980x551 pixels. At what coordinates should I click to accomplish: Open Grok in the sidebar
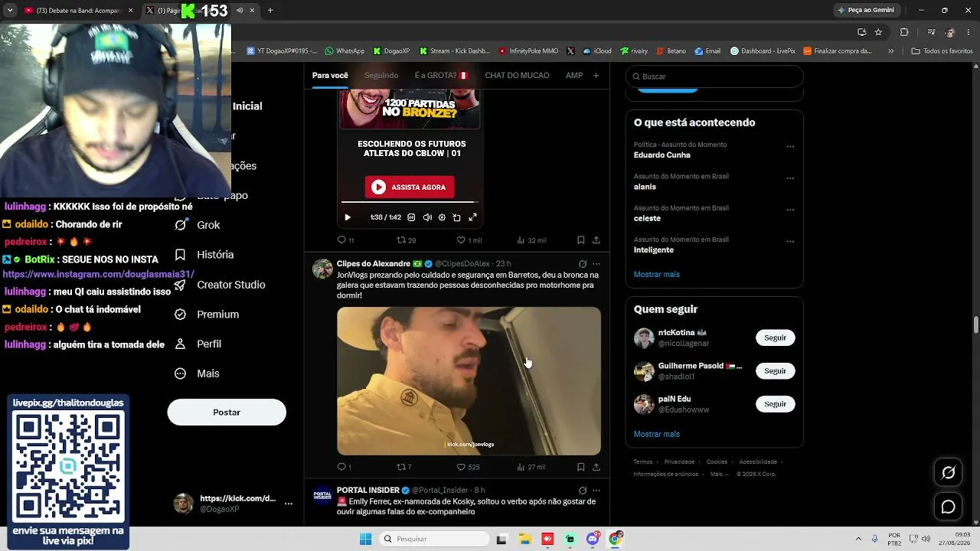pyautogui.click(x=198, y=225)
